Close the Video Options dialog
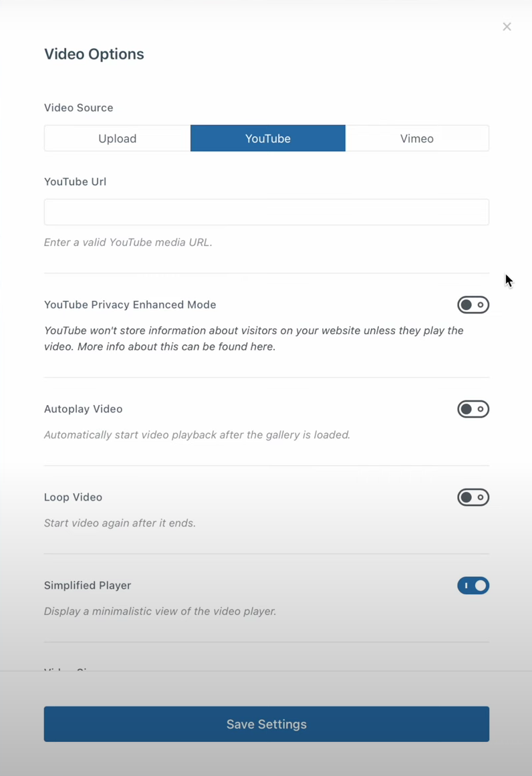This screenshot has height=776, width=532. click(x=507, y=27)
